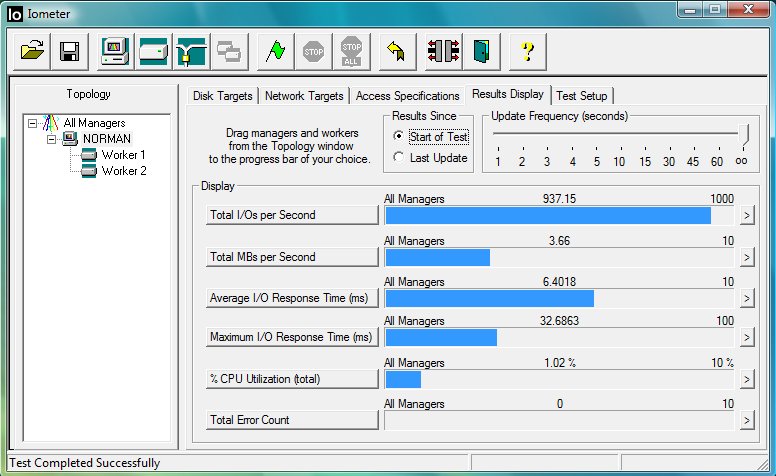Open Access Specifications tab
Viewport: 776px width, 476px height.
pos(407,95)
